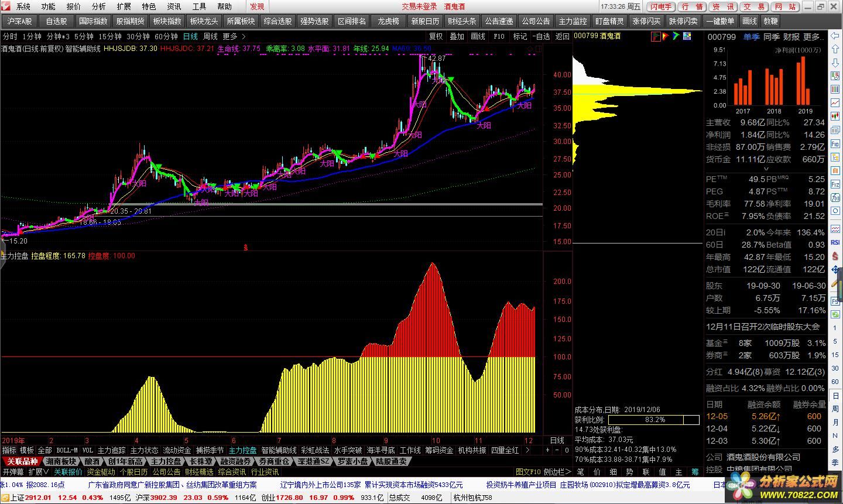
Task: Open the 工具 menu
Action: click(199, 6)
